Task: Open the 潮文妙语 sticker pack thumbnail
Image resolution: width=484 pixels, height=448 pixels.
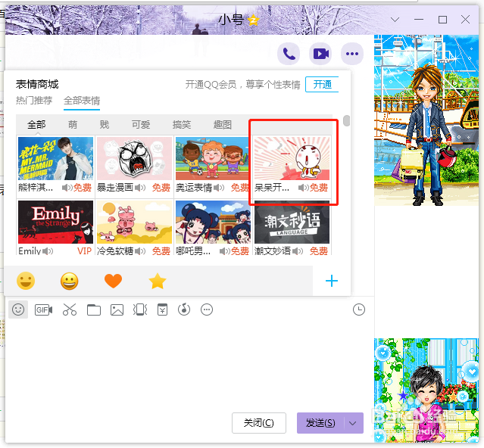Action: point(292,222)
